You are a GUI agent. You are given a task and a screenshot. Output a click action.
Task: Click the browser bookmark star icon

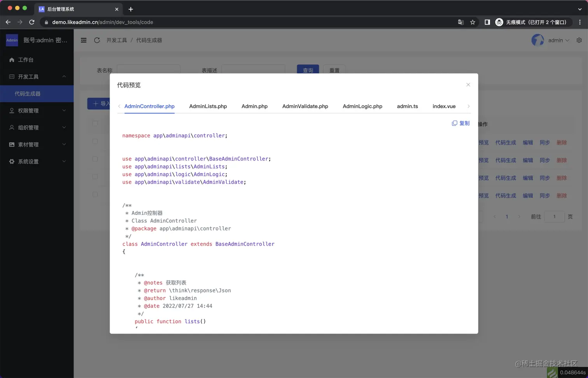click(472, 22)
